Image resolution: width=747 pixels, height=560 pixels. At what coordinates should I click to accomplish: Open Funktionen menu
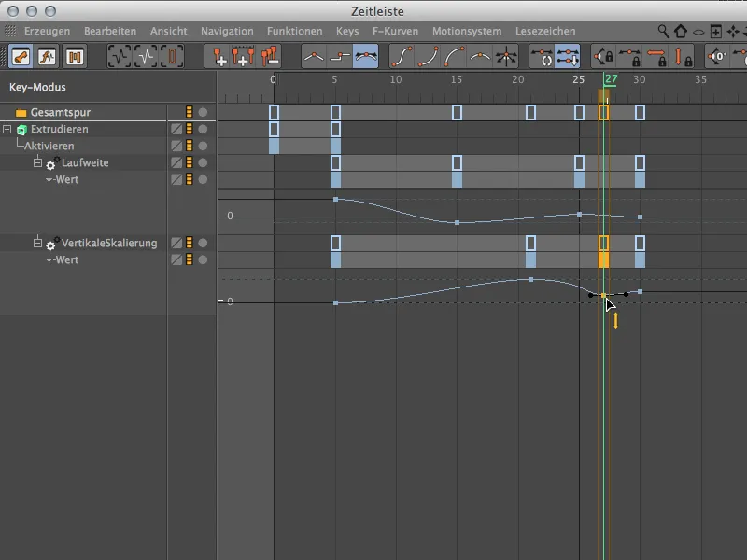point(294,32)
